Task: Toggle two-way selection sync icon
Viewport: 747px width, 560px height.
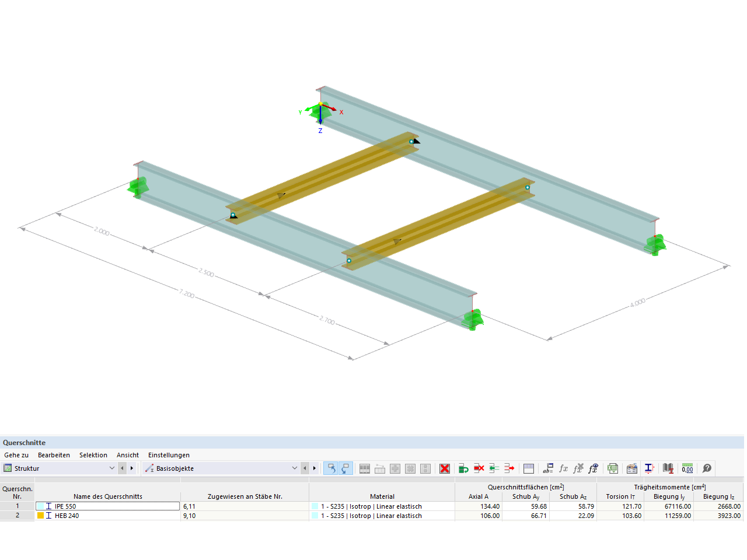Action: tap(345, 468)
